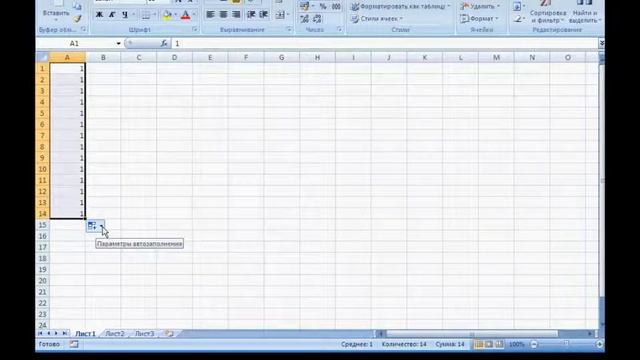Viewport: 640px width, 360px height.
Task: Select row 15 header
Action: (x=42, y=225)
